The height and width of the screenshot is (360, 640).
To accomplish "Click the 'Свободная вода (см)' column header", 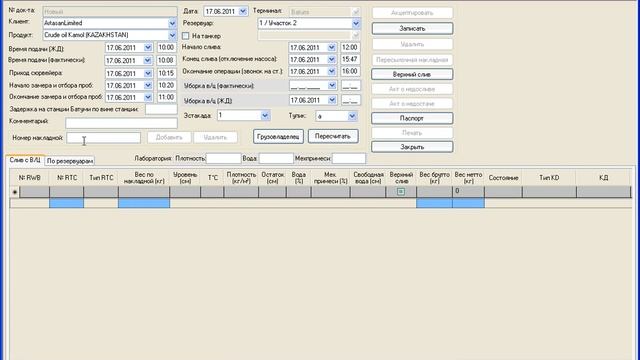I will coord(368,178).
